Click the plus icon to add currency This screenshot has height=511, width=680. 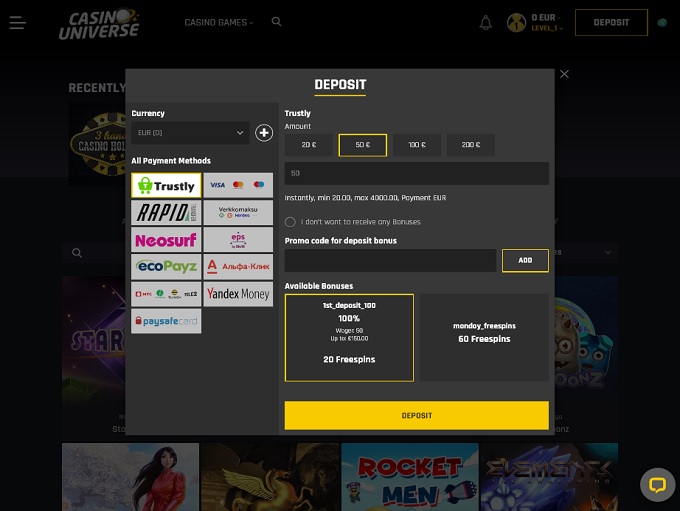point(264,133)
